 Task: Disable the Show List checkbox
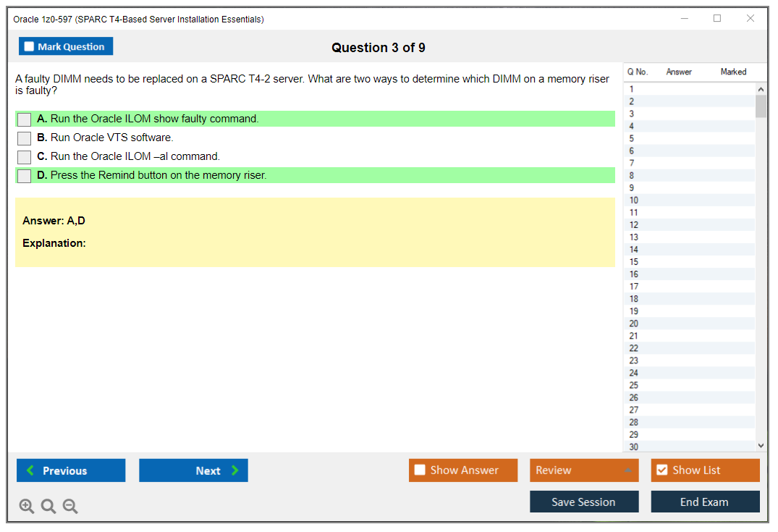pos(661,470)
